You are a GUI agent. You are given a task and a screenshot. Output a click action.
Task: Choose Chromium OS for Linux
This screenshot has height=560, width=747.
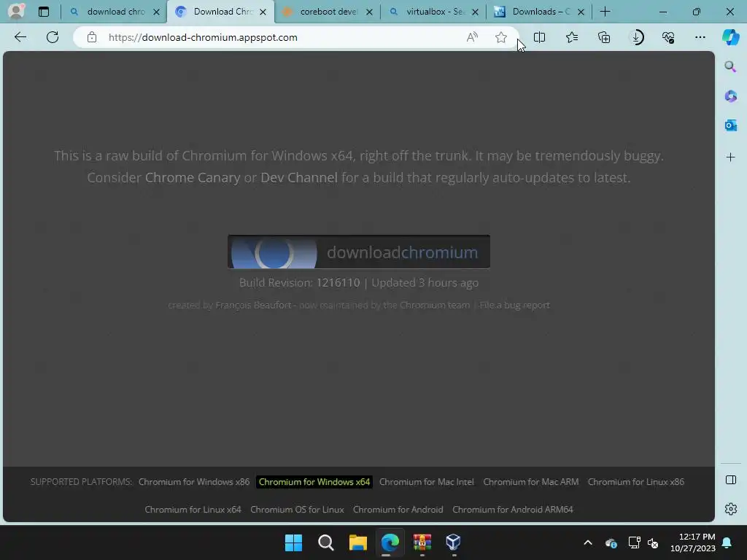(298, 510)
